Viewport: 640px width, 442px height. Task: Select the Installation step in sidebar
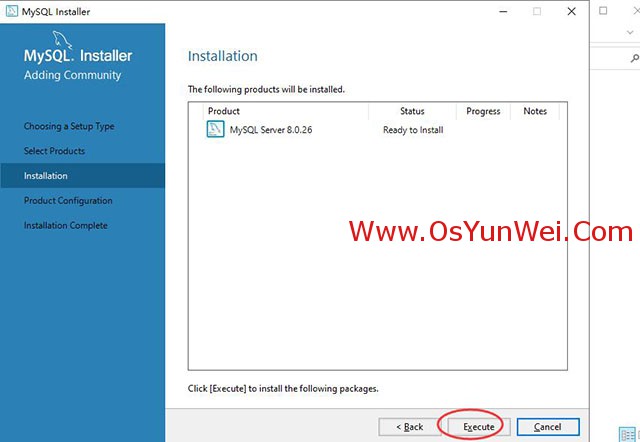(83, 175)
